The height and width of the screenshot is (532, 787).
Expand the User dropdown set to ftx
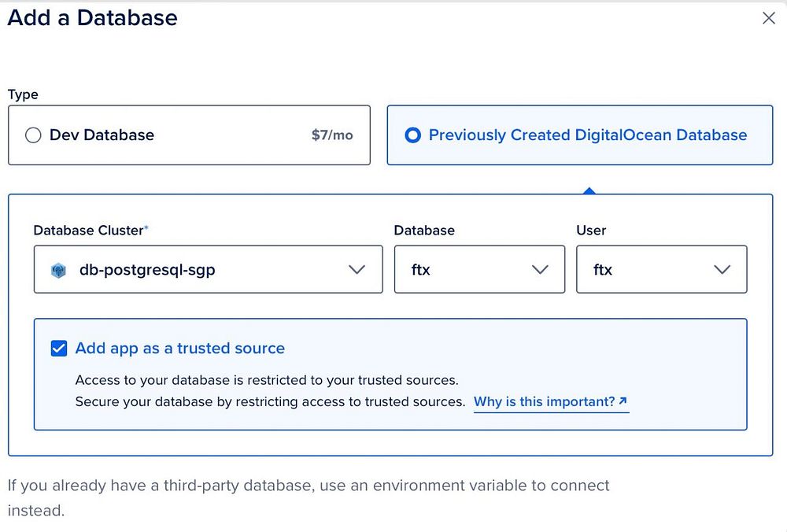(x=661, y=270)
